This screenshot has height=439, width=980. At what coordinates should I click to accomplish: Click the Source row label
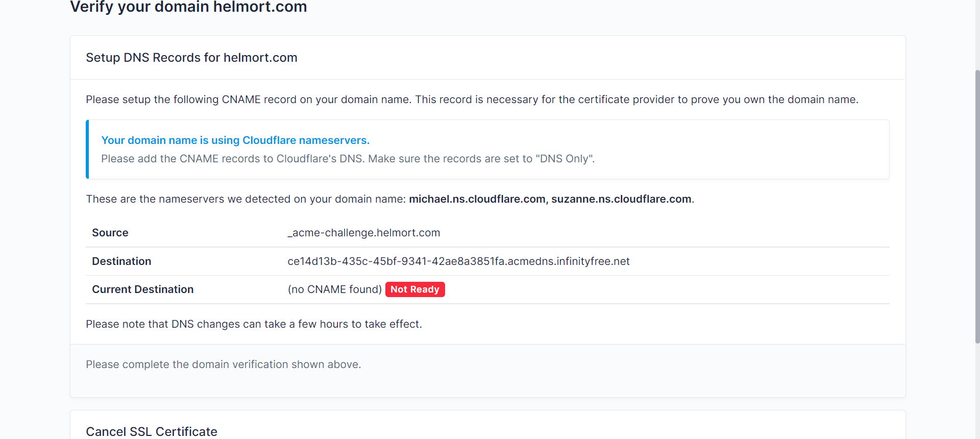pyautogui.click(x=110, y=233)
